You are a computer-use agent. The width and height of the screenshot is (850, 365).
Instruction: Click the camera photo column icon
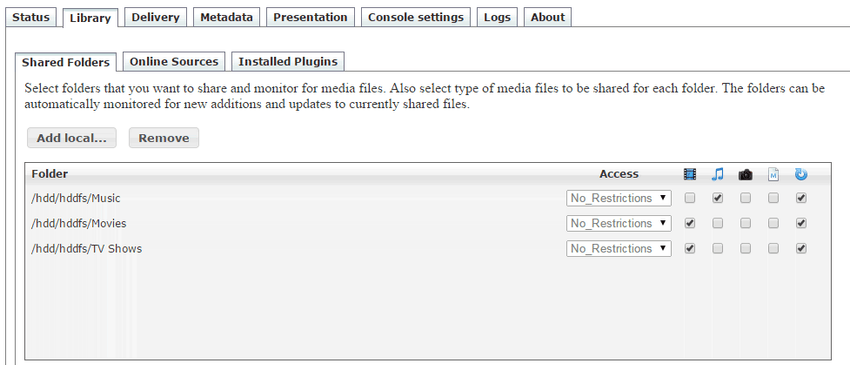click(x=745, y=174)
